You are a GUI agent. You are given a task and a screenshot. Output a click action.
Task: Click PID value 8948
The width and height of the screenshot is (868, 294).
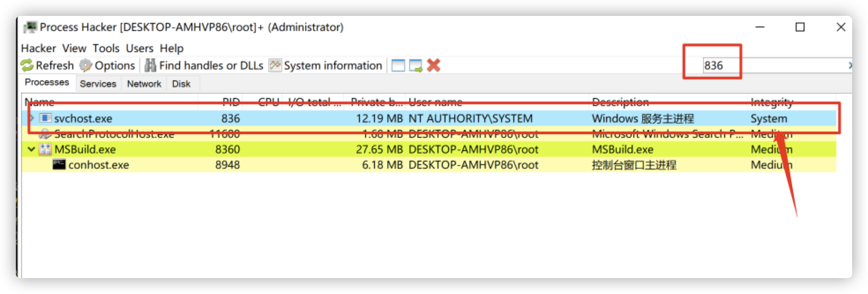227,165
